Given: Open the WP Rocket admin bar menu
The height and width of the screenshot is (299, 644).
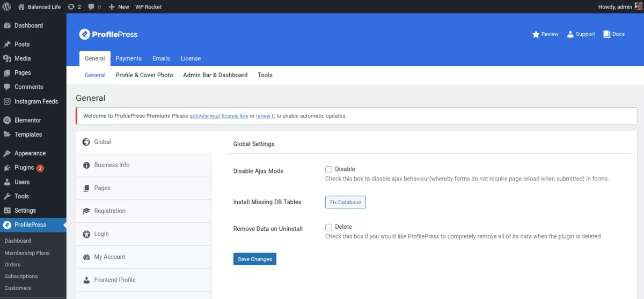Looking at the screenshot, I should click(149, 7).
